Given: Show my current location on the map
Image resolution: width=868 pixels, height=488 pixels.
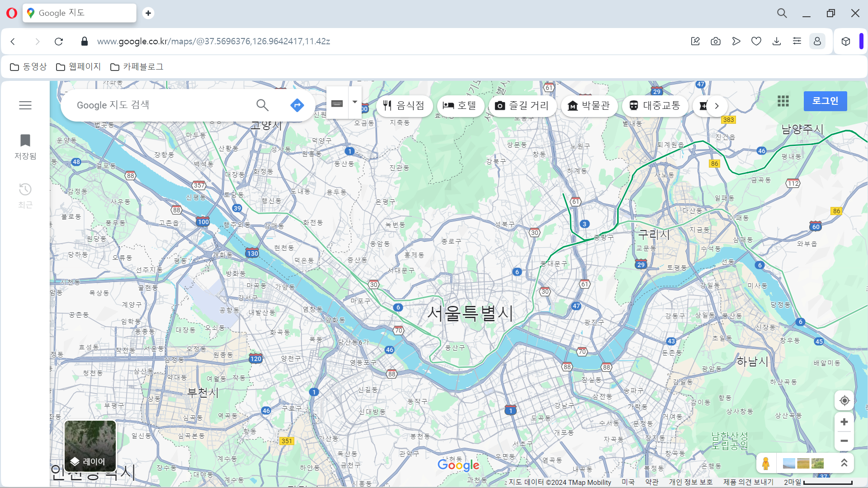Looking at the screenshot, I should tap(844, 401).
